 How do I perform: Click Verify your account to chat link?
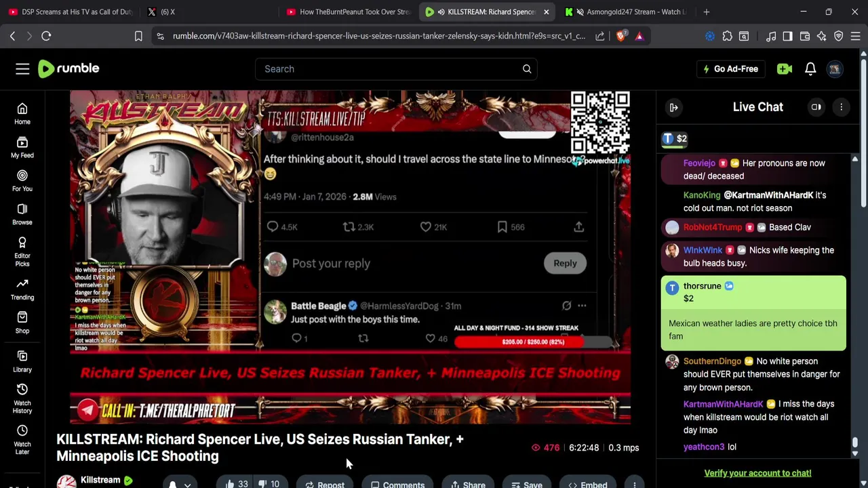pyautogui.click(x=757, y=473)
